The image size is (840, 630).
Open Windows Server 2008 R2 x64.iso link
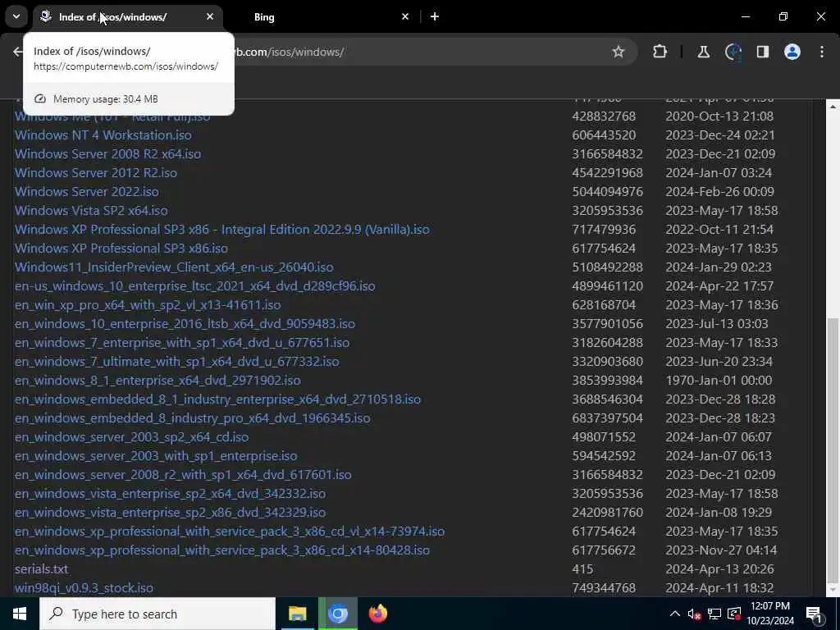(107, 153)
